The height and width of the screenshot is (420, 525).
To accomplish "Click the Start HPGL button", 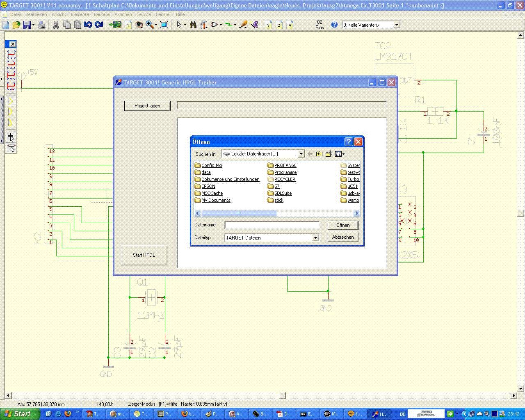I will tap(144, 255).
